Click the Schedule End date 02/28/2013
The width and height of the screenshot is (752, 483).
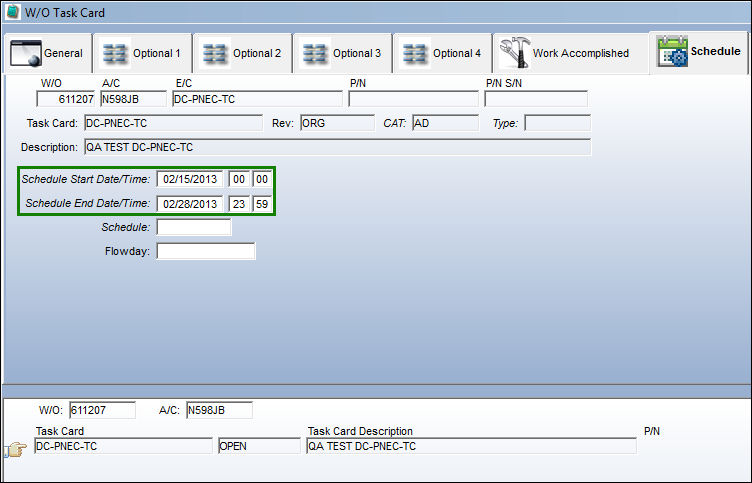(190, 204)
